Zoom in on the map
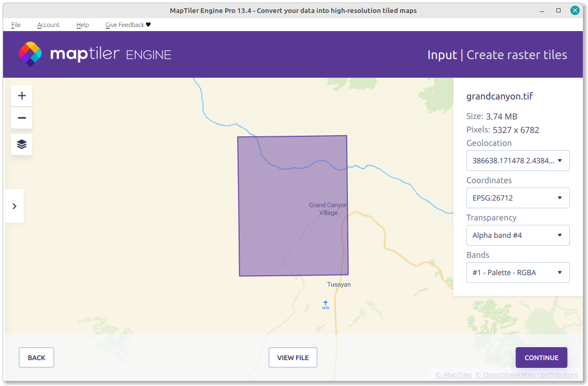Screen dimensions: 588x386 22,96
